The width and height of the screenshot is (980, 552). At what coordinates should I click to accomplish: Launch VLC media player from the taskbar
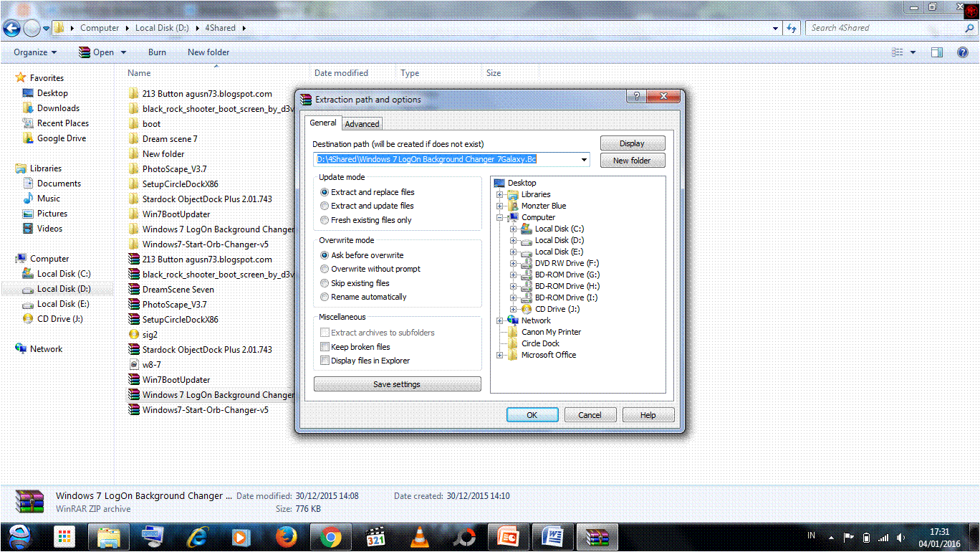click(418, 536)
